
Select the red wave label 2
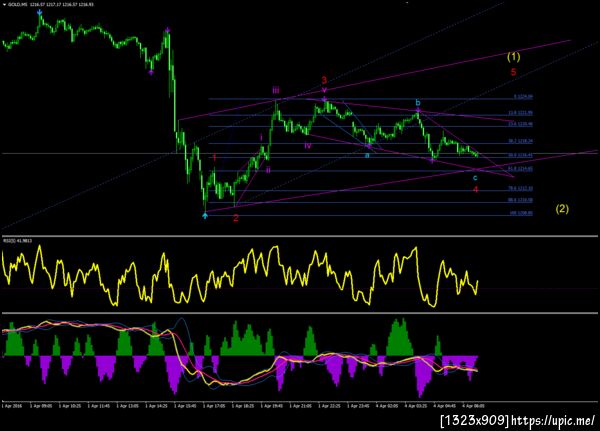[236, 218]
